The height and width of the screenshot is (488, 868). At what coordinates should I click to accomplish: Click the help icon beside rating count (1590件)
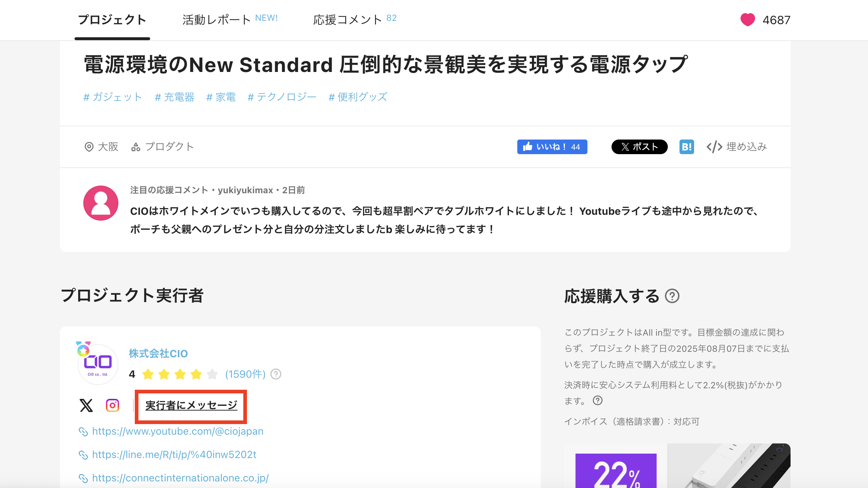pos(276,374)
